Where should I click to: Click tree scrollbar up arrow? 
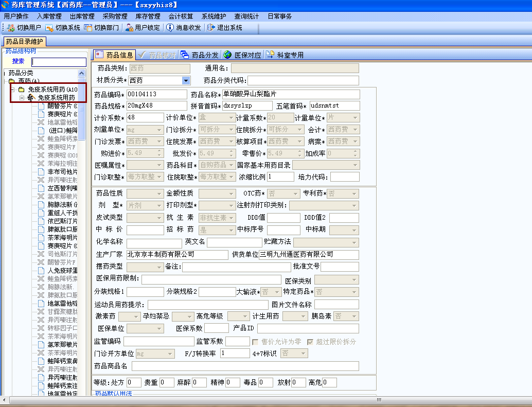coord(81,73)
